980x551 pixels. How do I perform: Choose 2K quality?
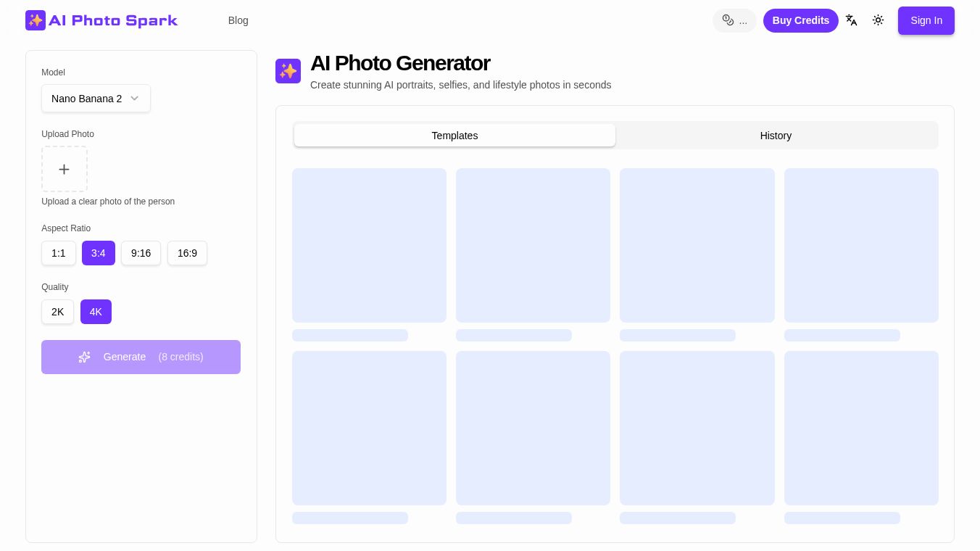tap(57, 312)
